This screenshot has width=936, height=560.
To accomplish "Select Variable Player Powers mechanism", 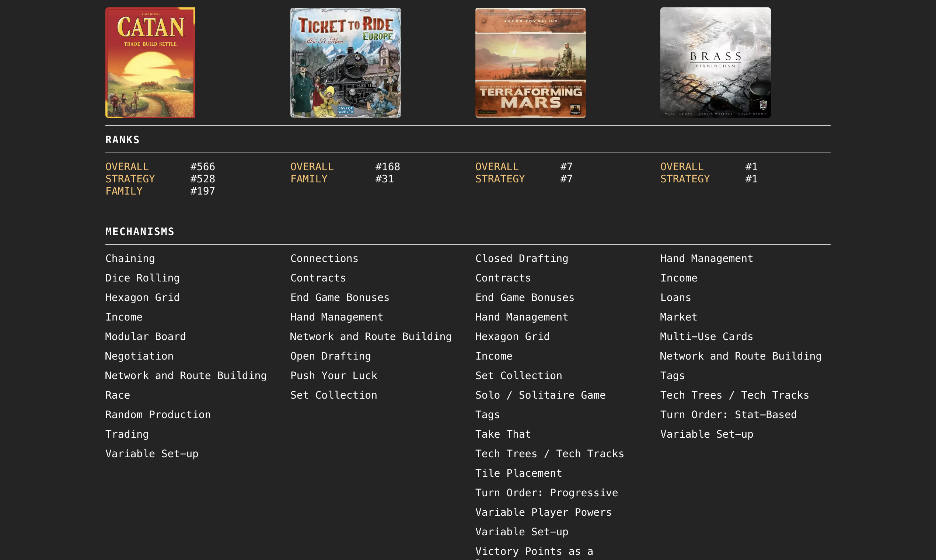I will (x=544, y=512).
